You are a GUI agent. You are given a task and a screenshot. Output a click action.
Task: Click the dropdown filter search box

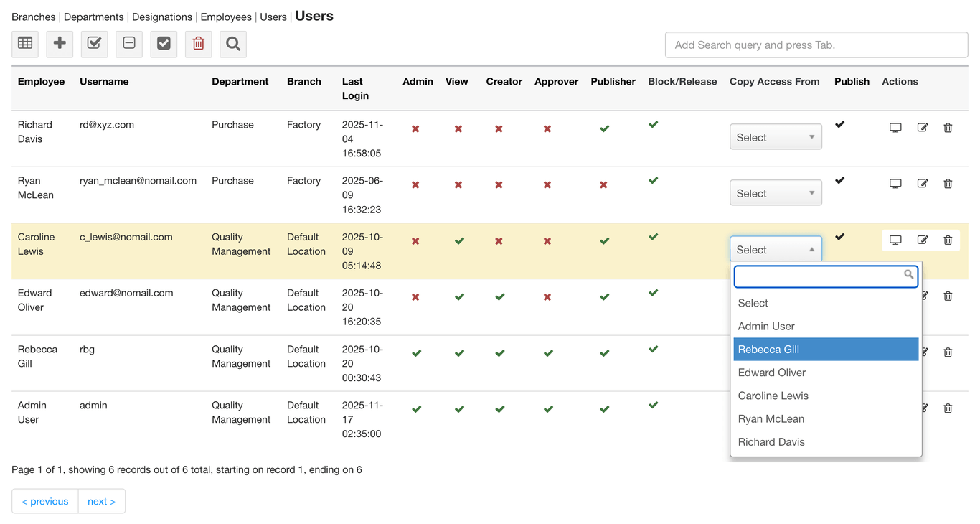[x=826, y=276]
